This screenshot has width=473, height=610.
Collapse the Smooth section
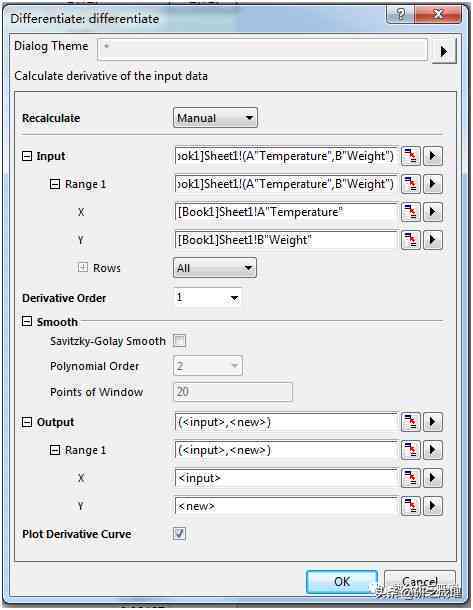27,322
